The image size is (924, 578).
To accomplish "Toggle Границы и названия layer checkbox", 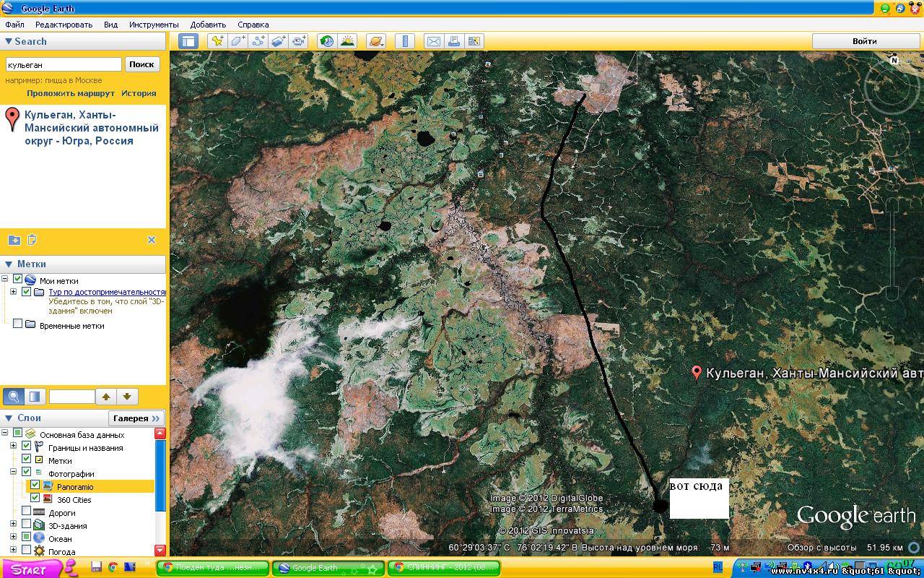I will (x=26, y=447).
